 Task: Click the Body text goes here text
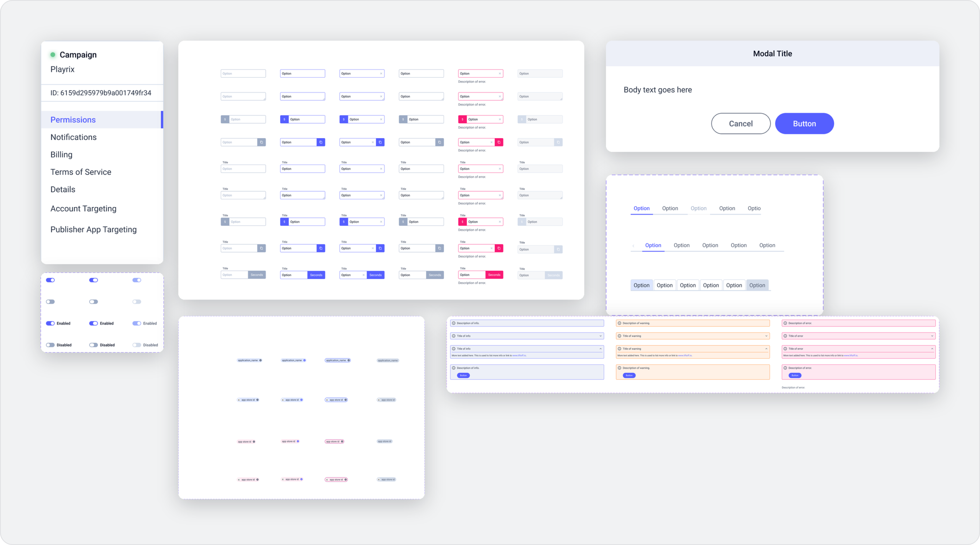(658, 90)
